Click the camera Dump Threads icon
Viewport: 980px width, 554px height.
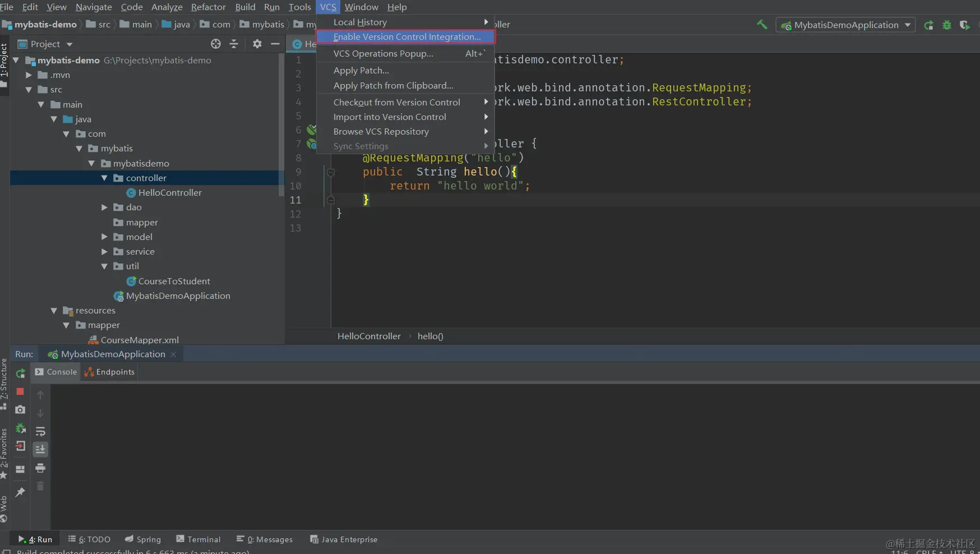point(20,410)
